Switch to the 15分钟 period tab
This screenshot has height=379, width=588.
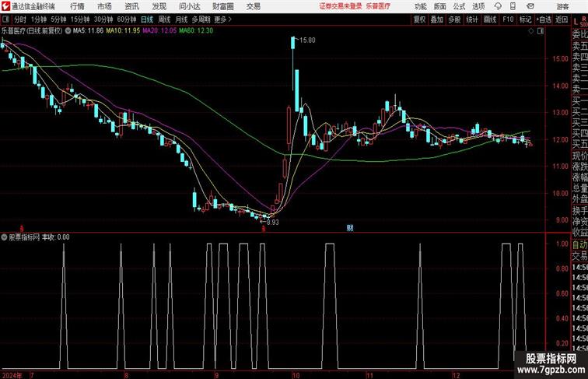(x=80, y=19)
